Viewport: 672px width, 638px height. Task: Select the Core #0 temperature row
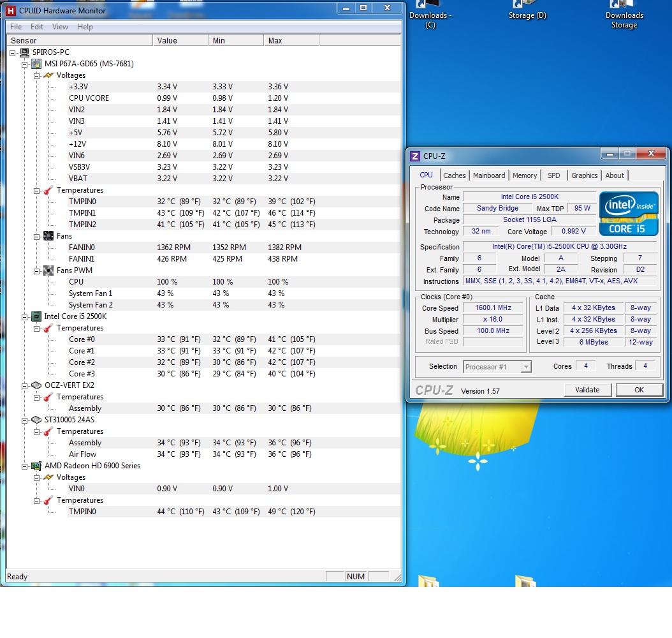[x=234, y=339]
